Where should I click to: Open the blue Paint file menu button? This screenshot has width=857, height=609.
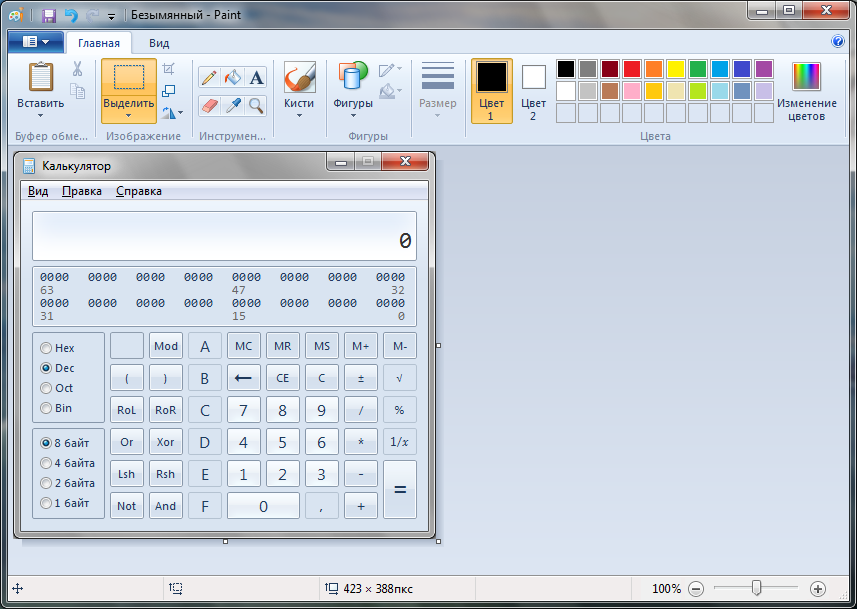coord(35,42)
